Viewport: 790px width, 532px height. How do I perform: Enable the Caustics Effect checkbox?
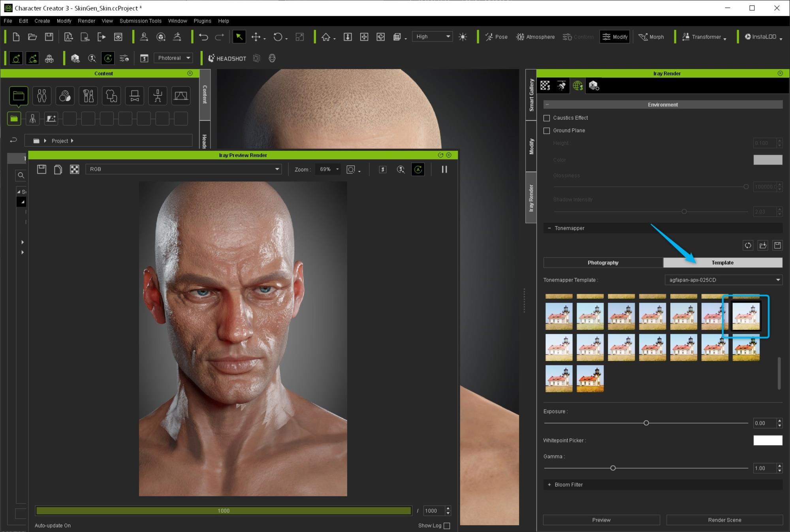(547, 118)
